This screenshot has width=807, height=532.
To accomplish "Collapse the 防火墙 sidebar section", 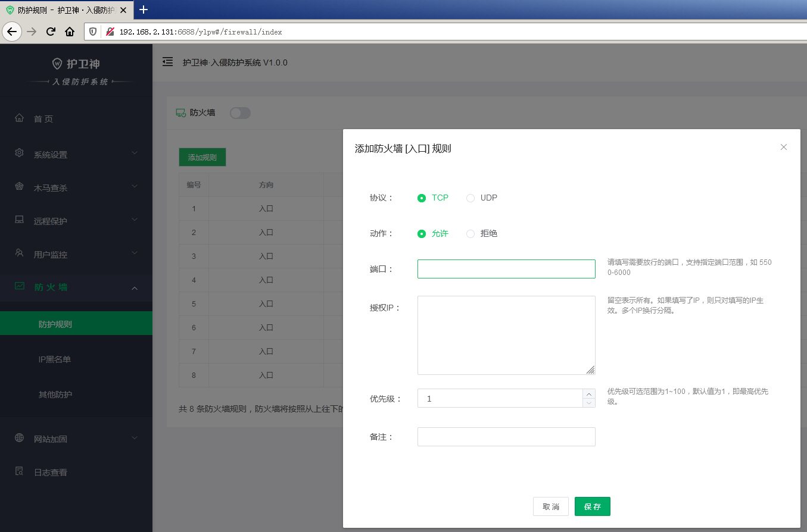I will tap(135, 288).
